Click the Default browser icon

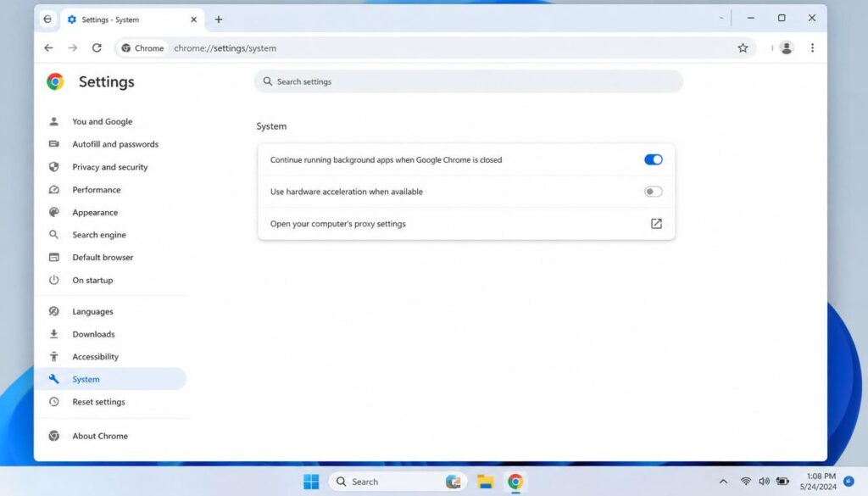pos(53,258)
